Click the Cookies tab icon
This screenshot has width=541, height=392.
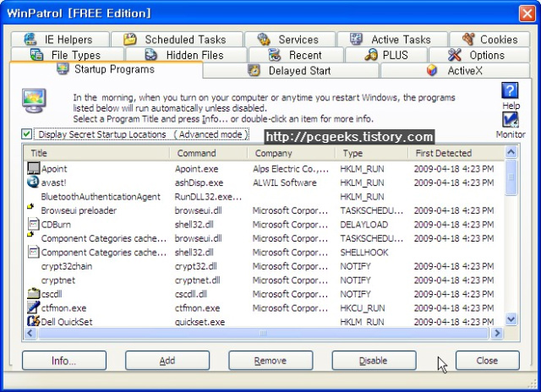click(x=468, y=39)
